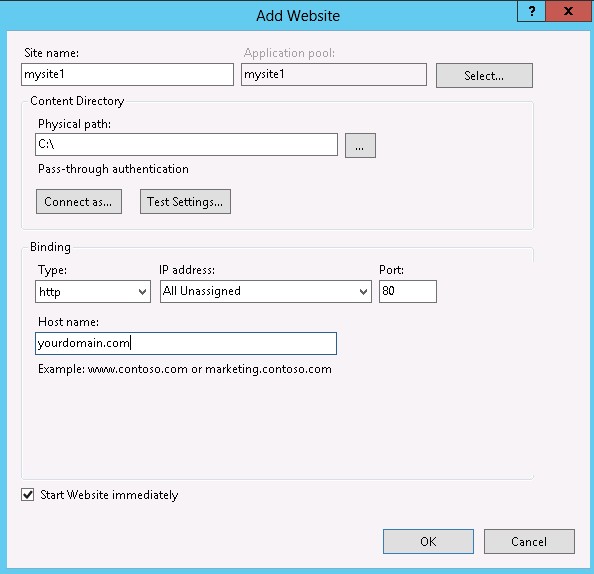The height and width of the screenshot is (574, 594).
Task: Click the Type dropdown arrow next to http
Action: pos(142,292)
